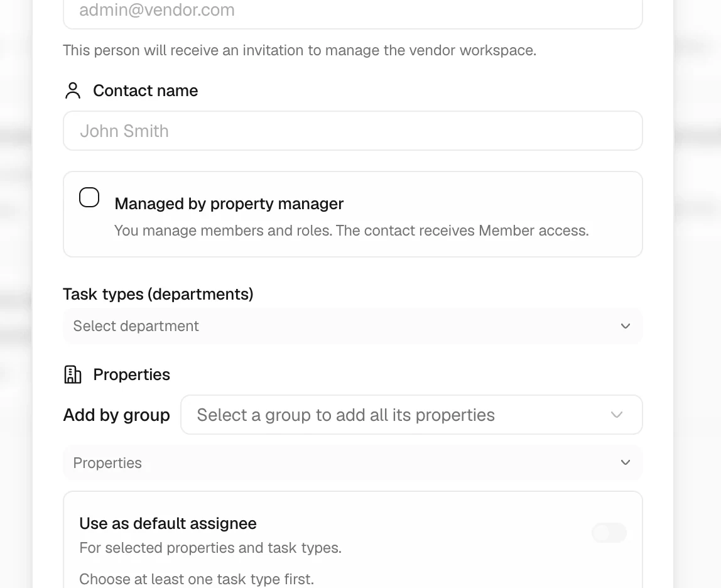Toggle the Use as default assignee switch

(x=609, y=533)
